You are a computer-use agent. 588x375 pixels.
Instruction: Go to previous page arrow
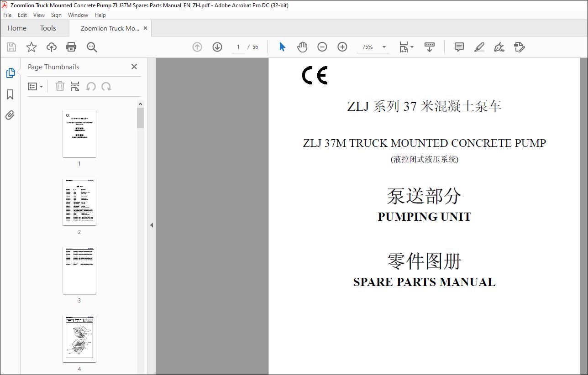tap(197, 47)
